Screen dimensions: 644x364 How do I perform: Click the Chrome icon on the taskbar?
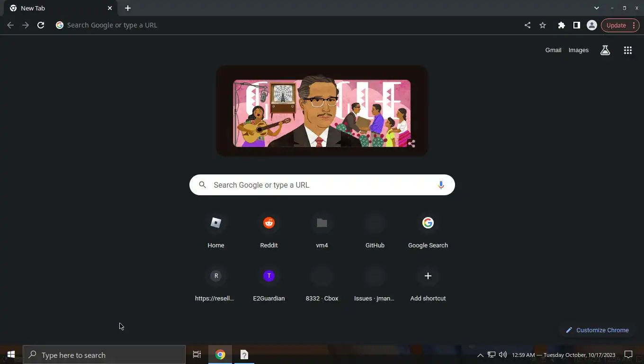220,355
